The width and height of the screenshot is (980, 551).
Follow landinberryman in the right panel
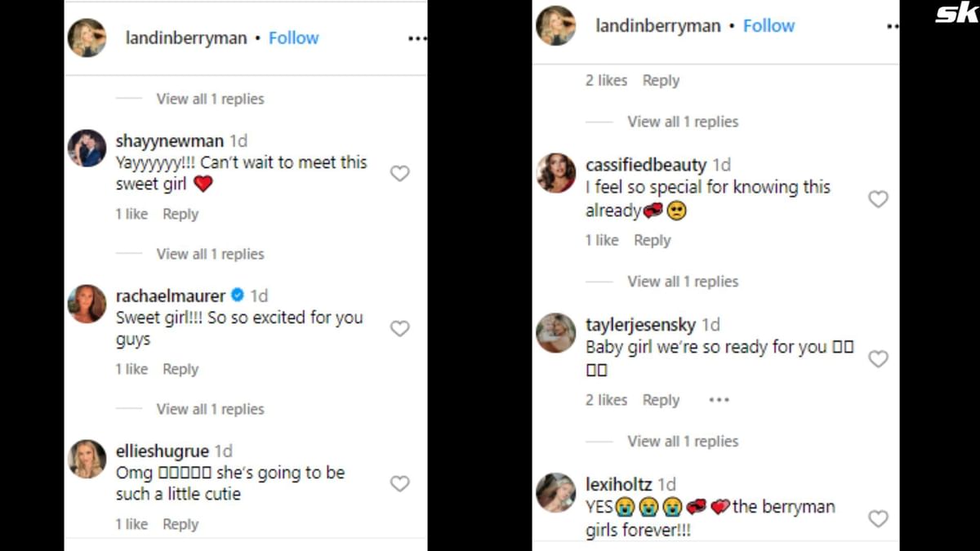tap(768, 26)
